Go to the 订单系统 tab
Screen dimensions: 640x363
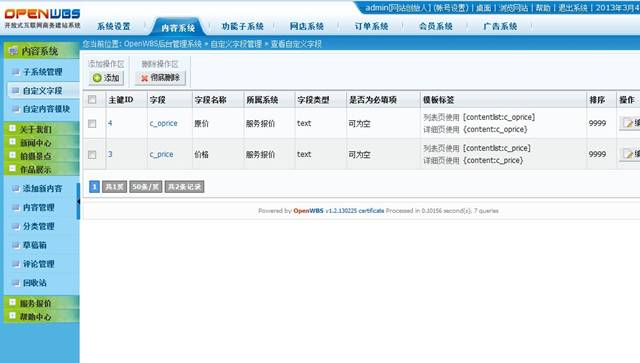[371, 27]
